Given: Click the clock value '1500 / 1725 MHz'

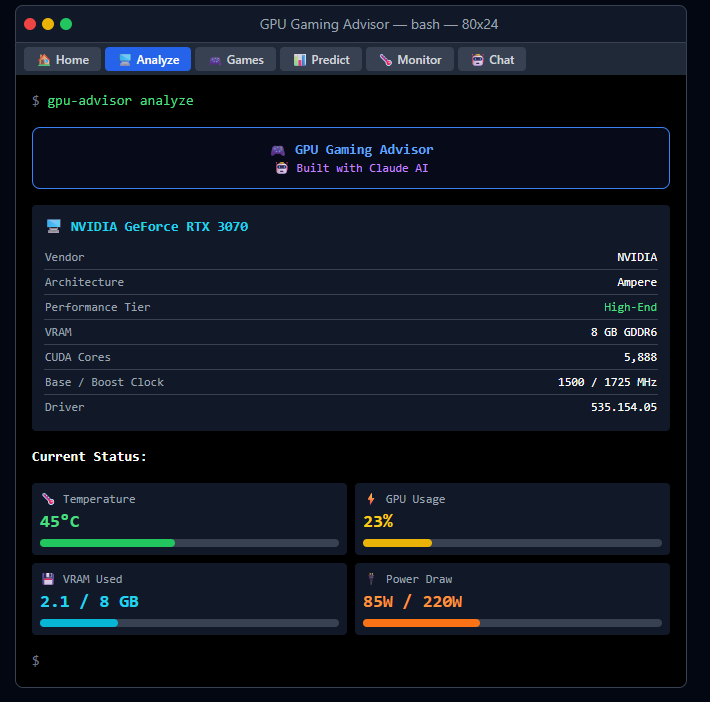Looking at the screenshot, I should pos(607,382).
